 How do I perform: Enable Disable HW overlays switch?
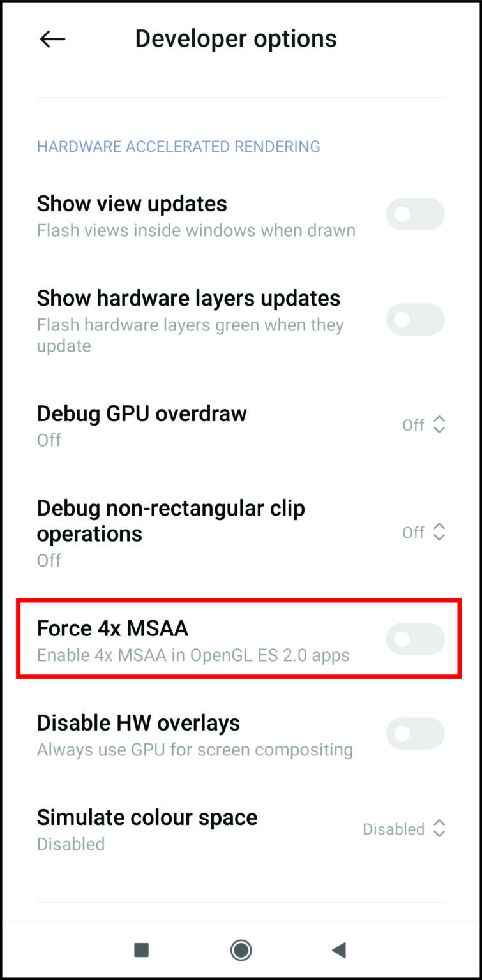pyautogui.click(x=416, y=733)
